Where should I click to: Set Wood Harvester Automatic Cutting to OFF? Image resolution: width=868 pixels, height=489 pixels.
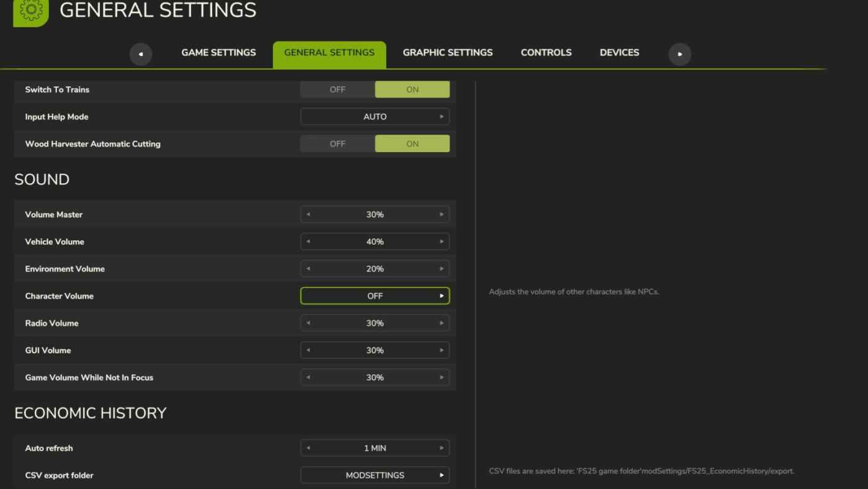click(337, 144)
